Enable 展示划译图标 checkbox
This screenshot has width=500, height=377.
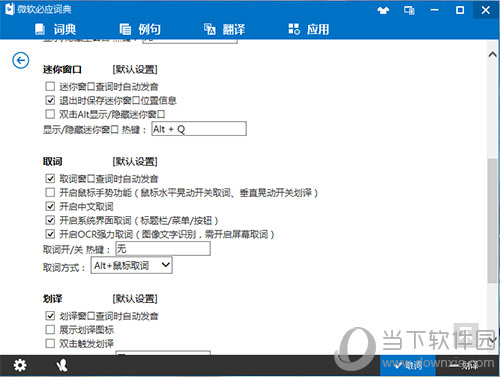click(50, 329)
